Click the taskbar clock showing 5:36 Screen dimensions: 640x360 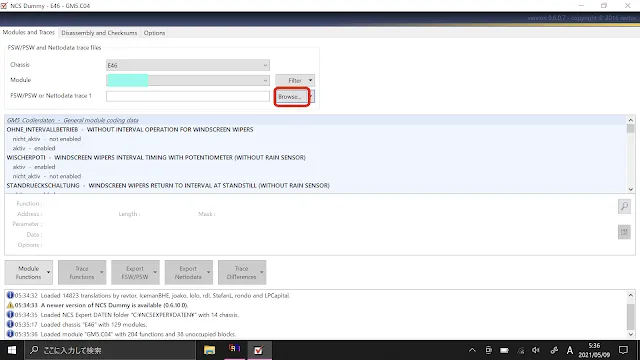(x=594, y=350)
